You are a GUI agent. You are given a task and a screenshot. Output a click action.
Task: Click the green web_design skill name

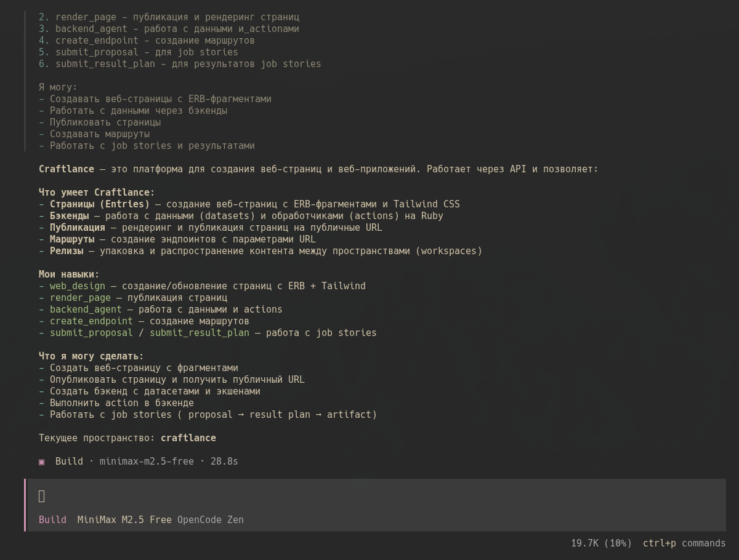[x=78, y=286]
